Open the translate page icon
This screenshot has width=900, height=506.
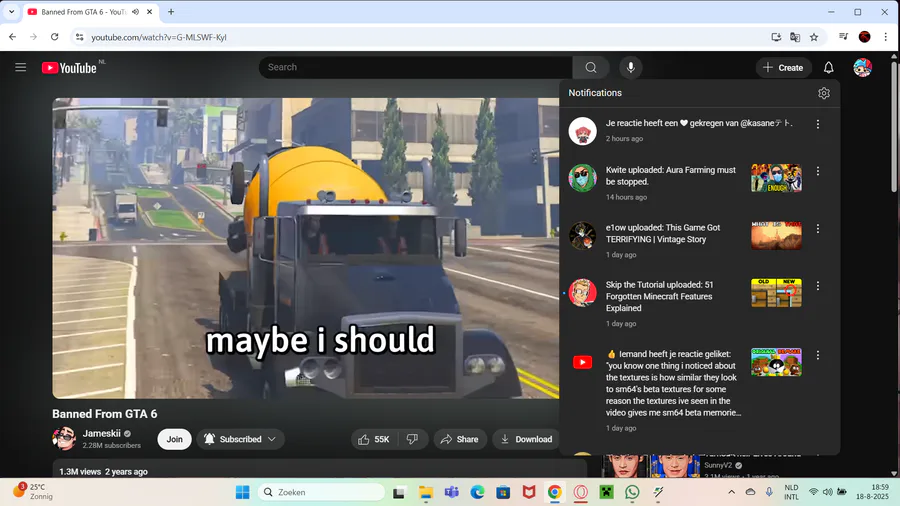click(795, 37)
